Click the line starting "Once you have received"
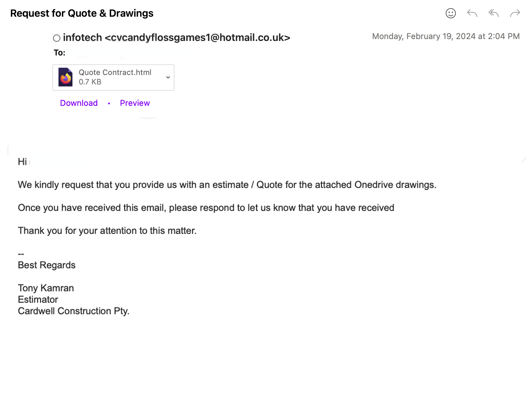 click(206, 208)
